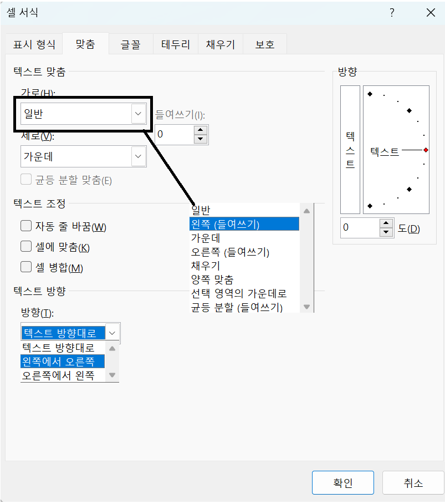Confirm settings with 확인 button
Image resolution: width=445 pixels, height=504 pixels.
tap(342, 482)
